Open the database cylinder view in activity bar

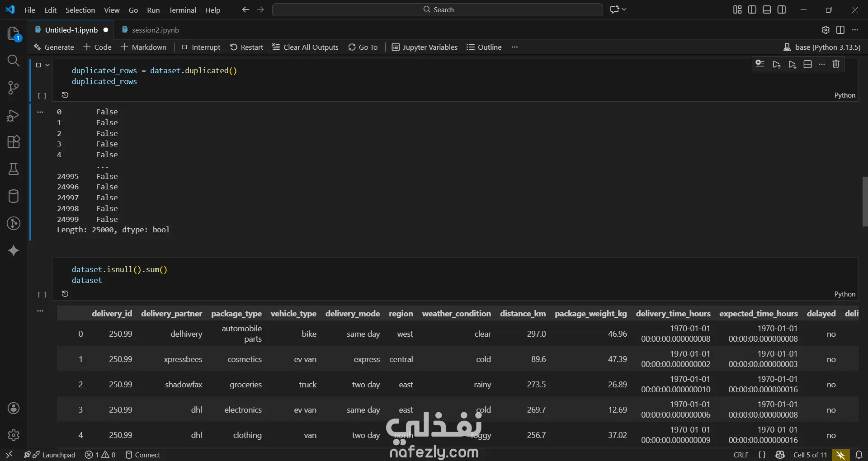pos(14,196)
